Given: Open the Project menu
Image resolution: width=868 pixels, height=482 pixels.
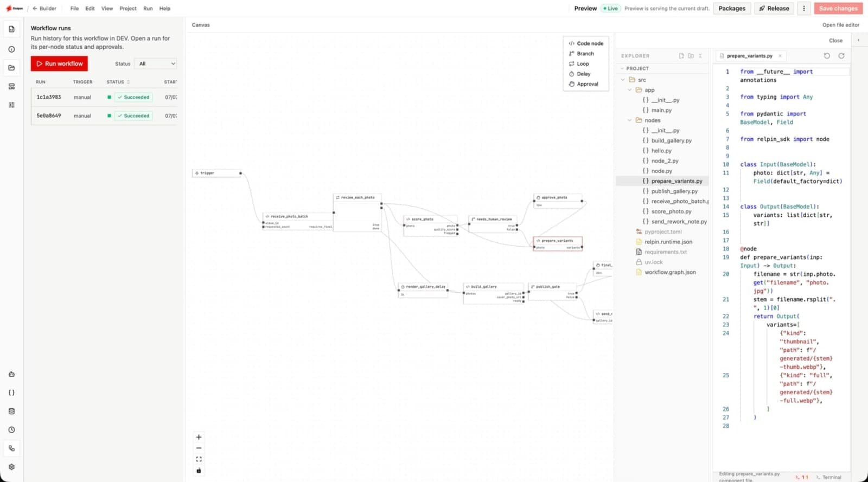Looking at the screenshot, I should click(128, 9).
